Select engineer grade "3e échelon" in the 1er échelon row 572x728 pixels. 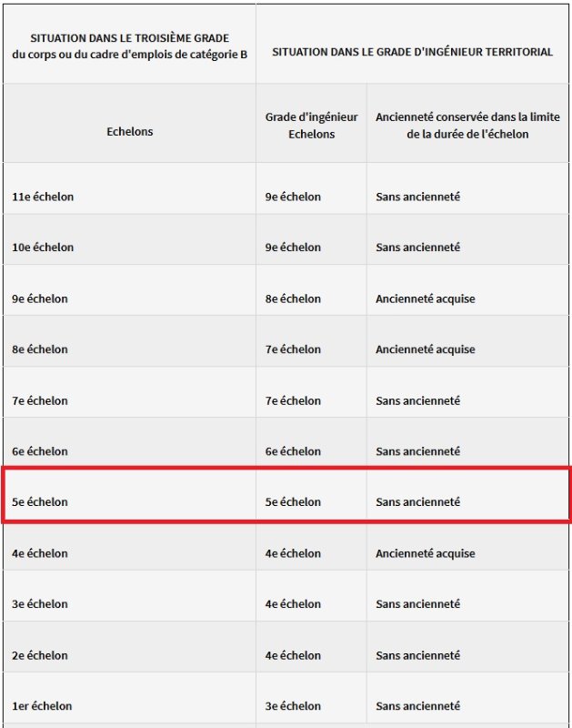293,706
